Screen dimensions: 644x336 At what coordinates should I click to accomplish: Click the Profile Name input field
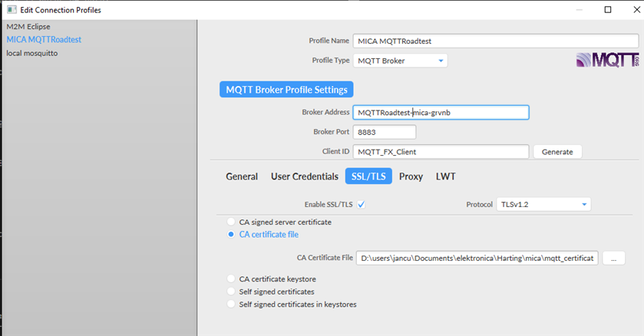496,41
